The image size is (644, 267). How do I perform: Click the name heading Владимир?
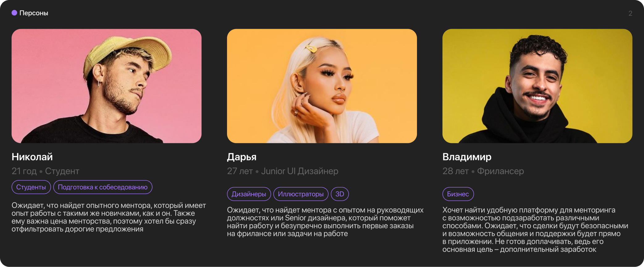467,157
